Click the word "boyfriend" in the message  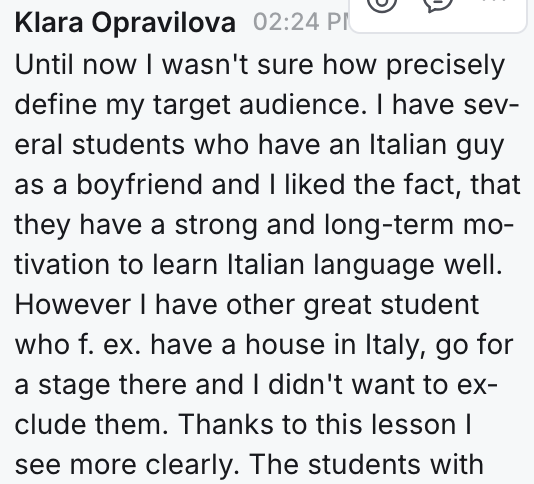[x=139, y=187]
